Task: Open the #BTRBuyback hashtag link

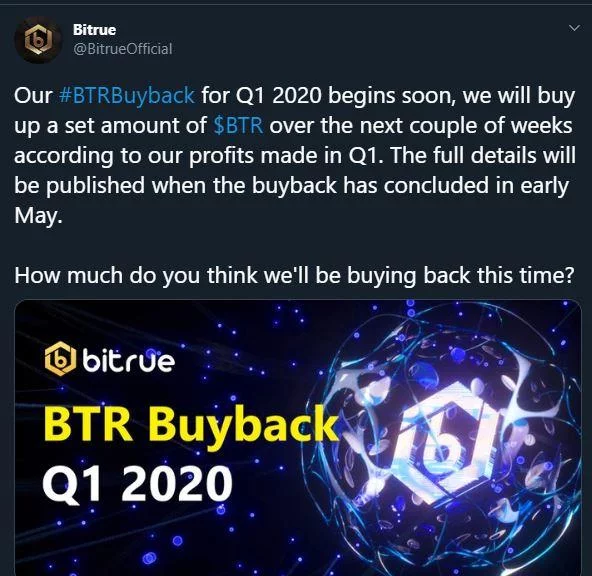Action: point(127,95)
